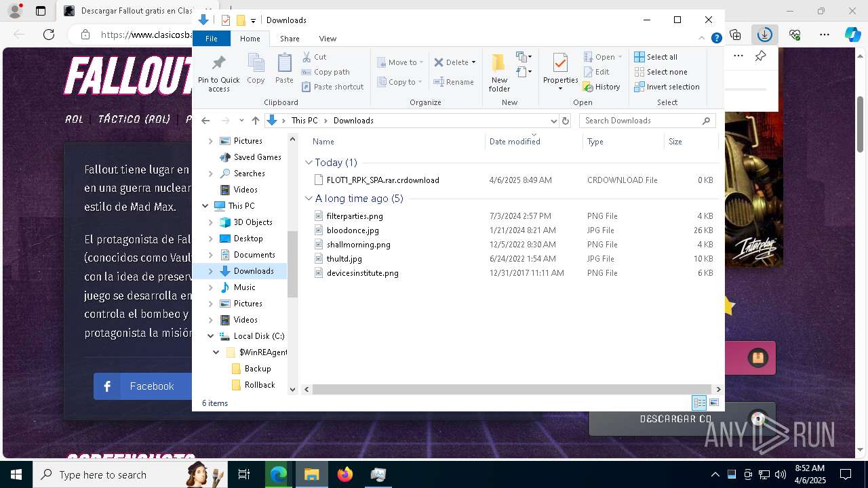The width and height of the screenshot is (868, 488).
Task: Switch to the View ribbon tab
Action: click(328, 39)
